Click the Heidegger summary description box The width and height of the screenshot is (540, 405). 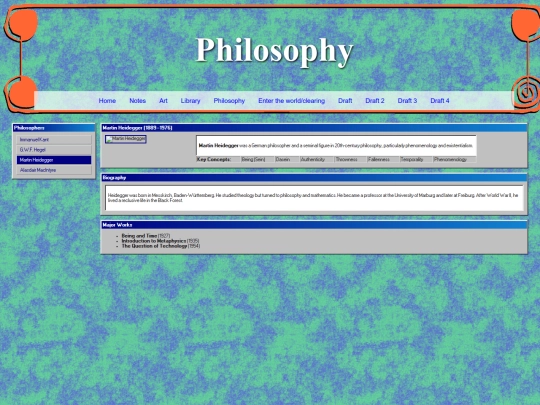pyautogui.click(x=336, y=146)
